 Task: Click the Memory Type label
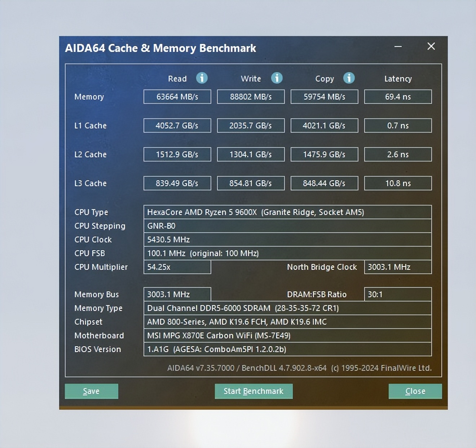(x=98, y=308)
